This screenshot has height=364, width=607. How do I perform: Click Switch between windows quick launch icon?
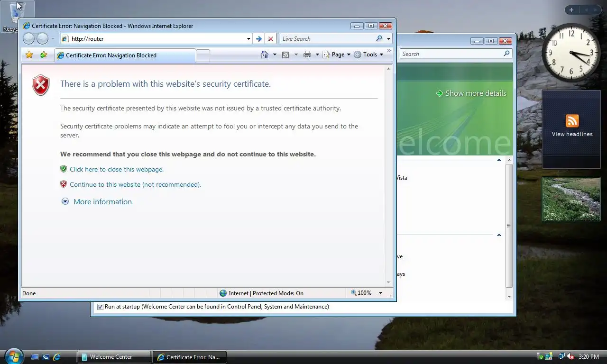click(x=46, y=357)
